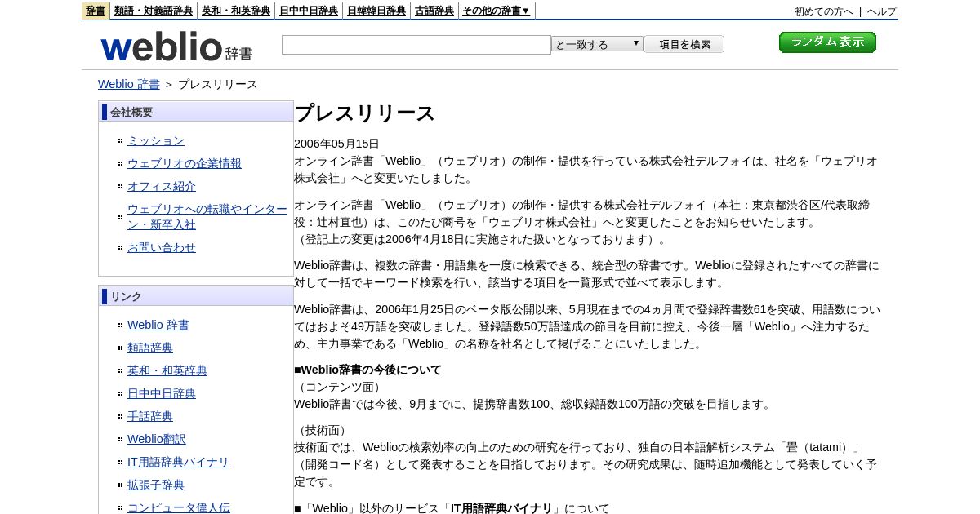Open the 初めての方へ link

tap(824, 11)
